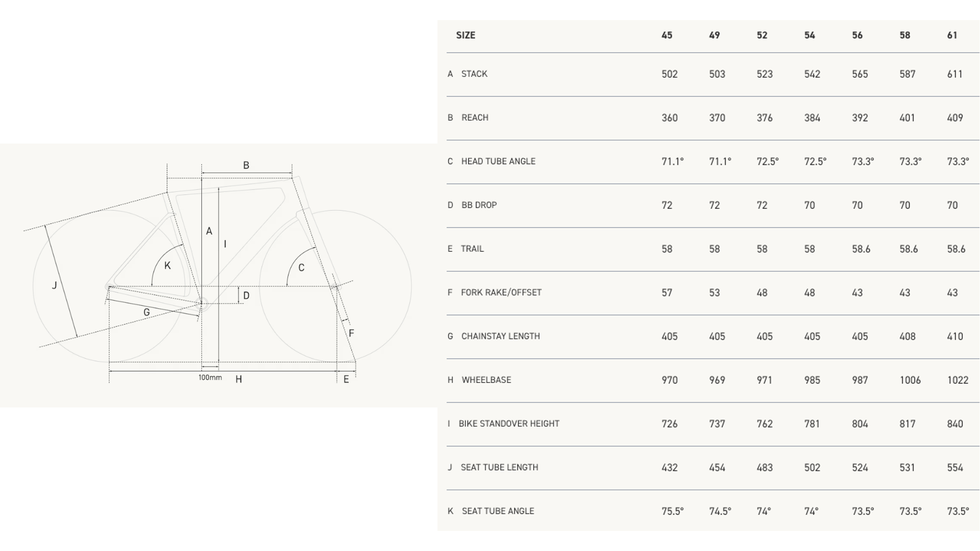Click the WHEELBASE row label

click(x=486, y=380)
